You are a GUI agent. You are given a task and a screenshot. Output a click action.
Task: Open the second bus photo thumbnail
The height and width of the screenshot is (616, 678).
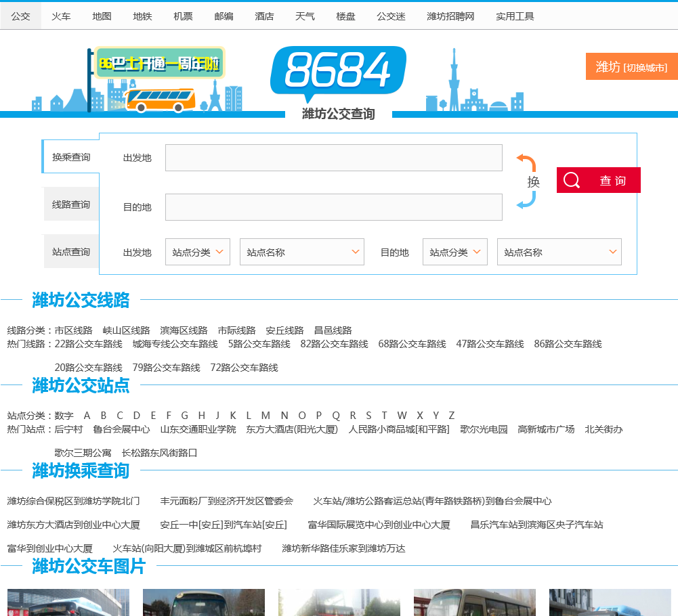point(204,602)
